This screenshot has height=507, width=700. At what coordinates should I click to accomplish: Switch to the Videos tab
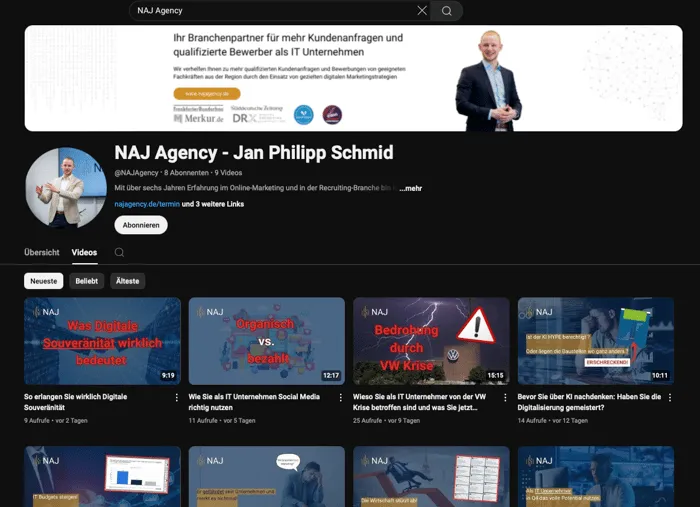84,252
